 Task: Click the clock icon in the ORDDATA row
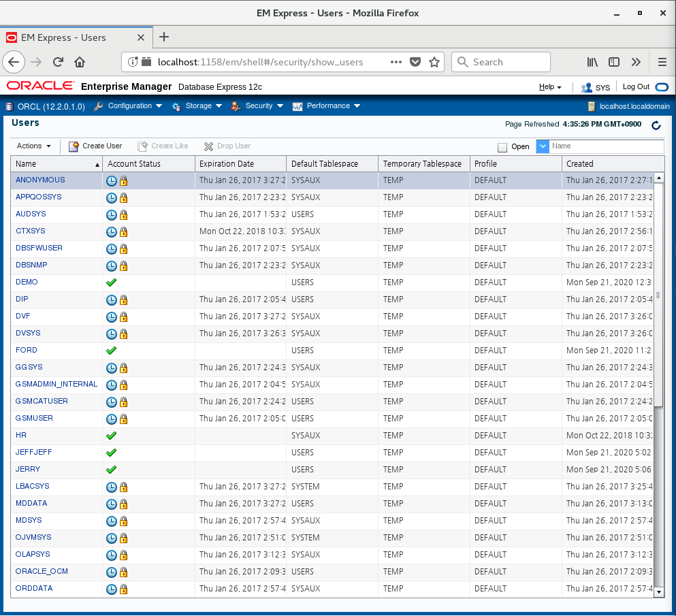click(x=112, y=589)
